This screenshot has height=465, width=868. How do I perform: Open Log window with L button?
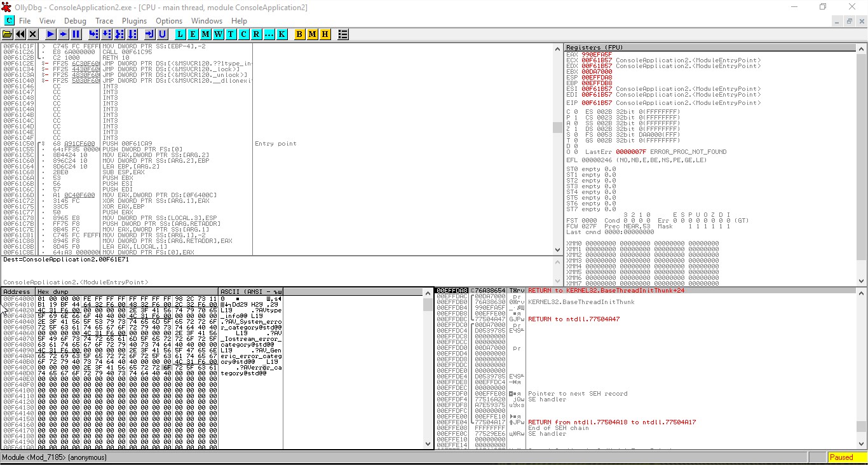[180, 34]
